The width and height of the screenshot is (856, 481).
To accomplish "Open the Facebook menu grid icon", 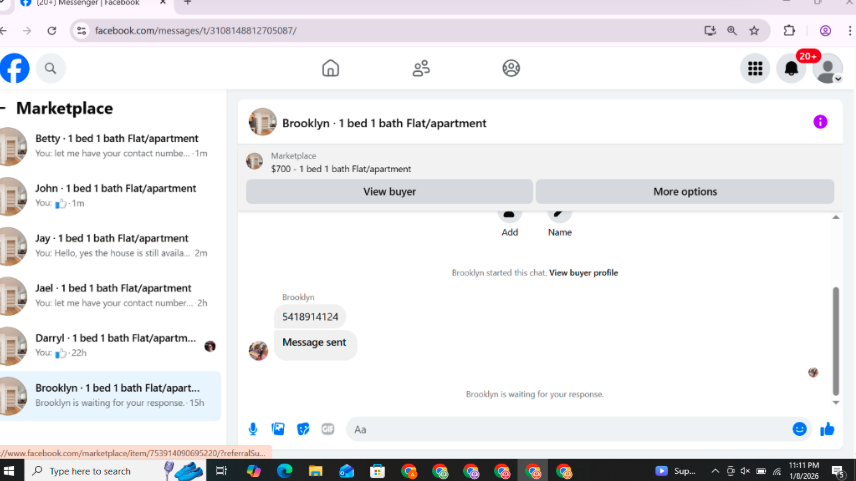I will coord(755,68).
